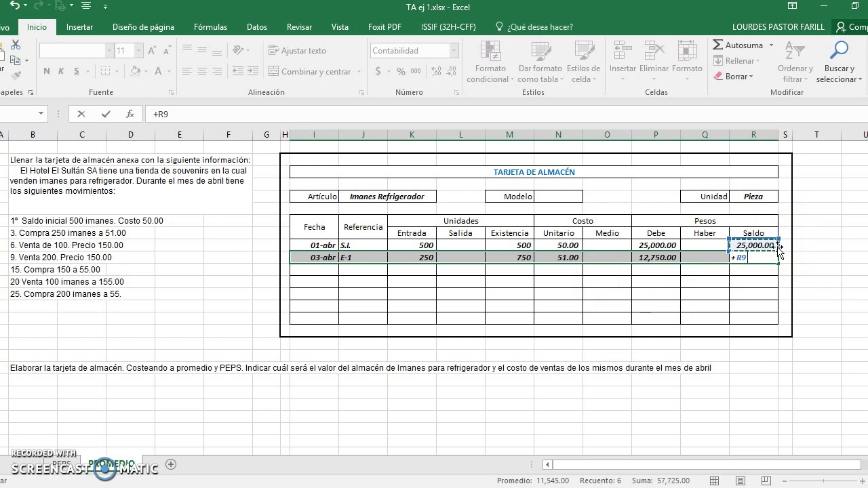
Task: Open the Insert Function fx icon
Action: click(x=130, y=115)
